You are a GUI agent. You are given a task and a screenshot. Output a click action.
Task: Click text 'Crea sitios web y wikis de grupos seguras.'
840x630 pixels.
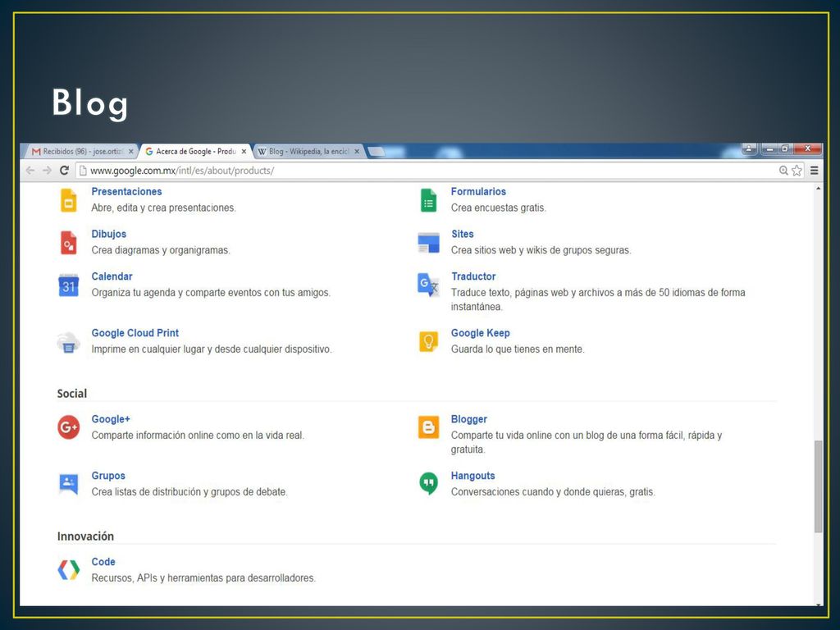541,250
